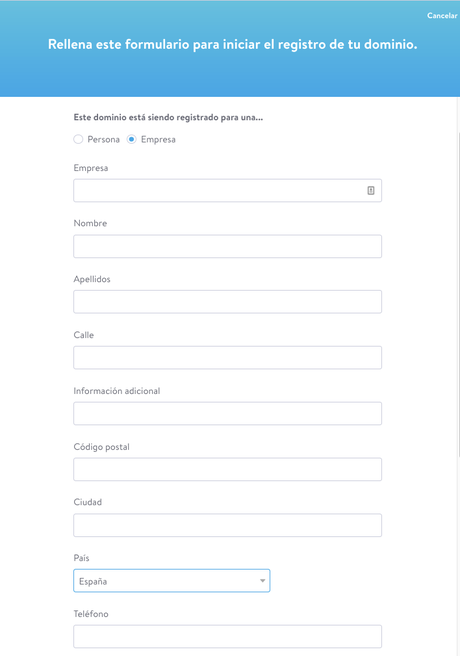Screen dimensions: 460x656
Task: Open the País dropdown arrow
Action: 262,581
